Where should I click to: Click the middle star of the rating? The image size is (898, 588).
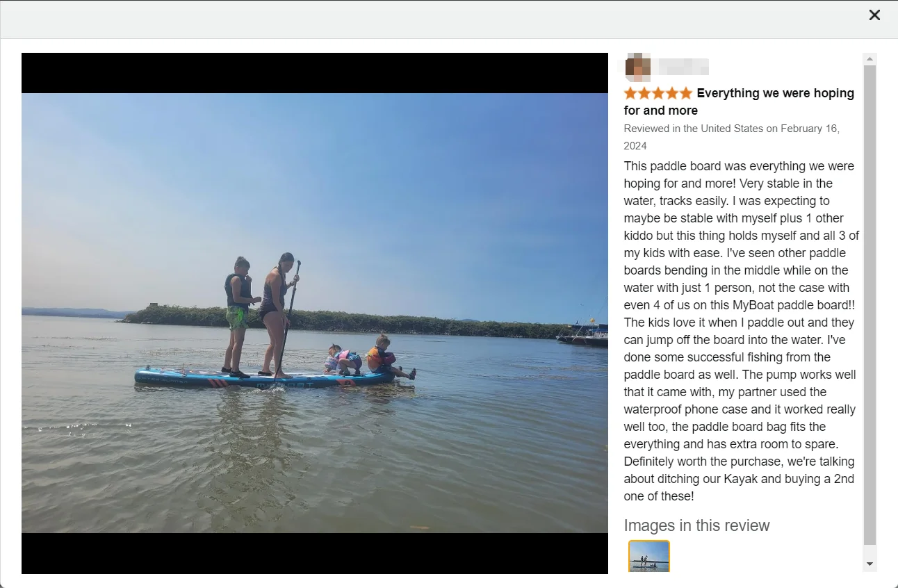(658, 93)
